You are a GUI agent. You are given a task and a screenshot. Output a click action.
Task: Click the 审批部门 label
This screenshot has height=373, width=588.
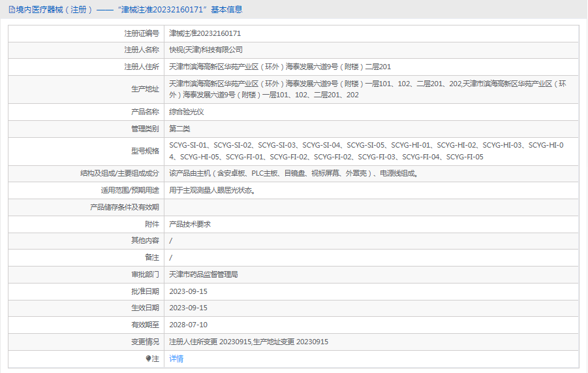(x=145, y=274)
